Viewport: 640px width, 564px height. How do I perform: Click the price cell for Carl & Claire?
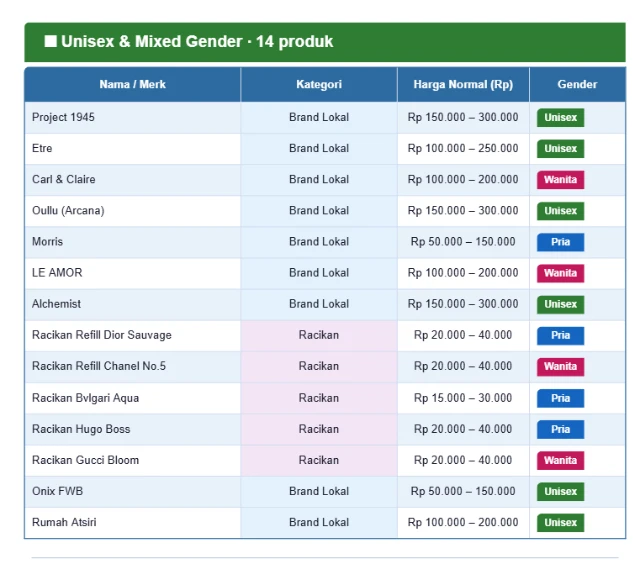[x=463, y=180]
